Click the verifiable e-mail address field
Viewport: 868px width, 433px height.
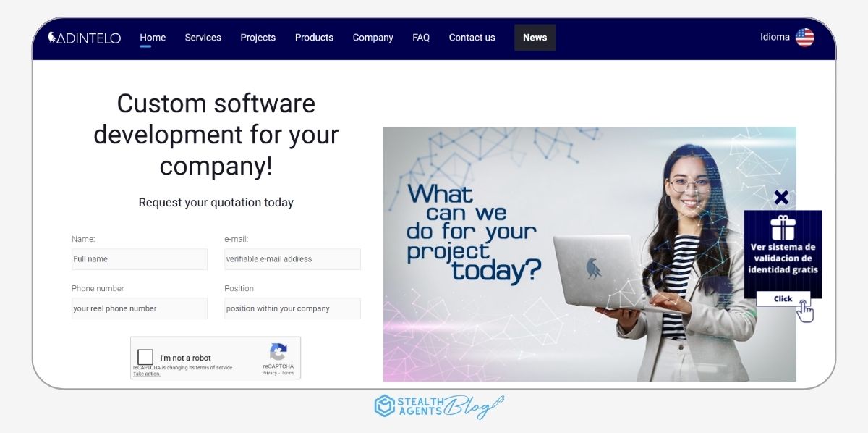click(292, 259)
